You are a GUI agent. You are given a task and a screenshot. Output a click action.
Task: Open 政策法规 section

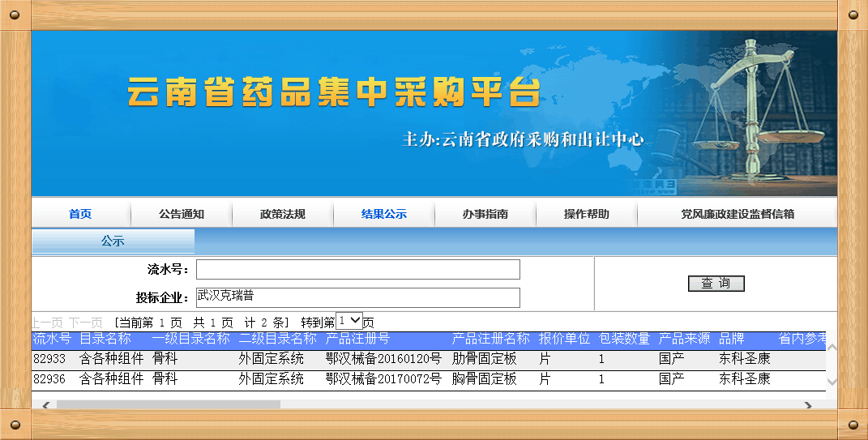point(283,214)
